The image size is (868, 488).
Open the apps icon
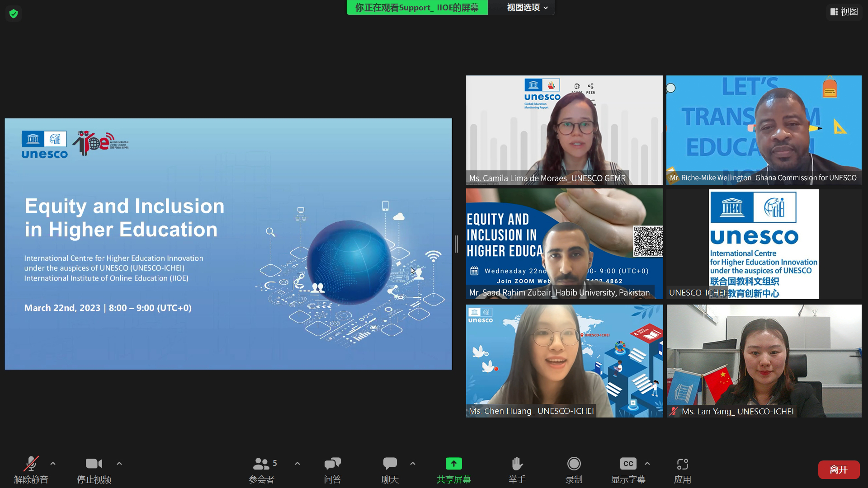(682, 465)
